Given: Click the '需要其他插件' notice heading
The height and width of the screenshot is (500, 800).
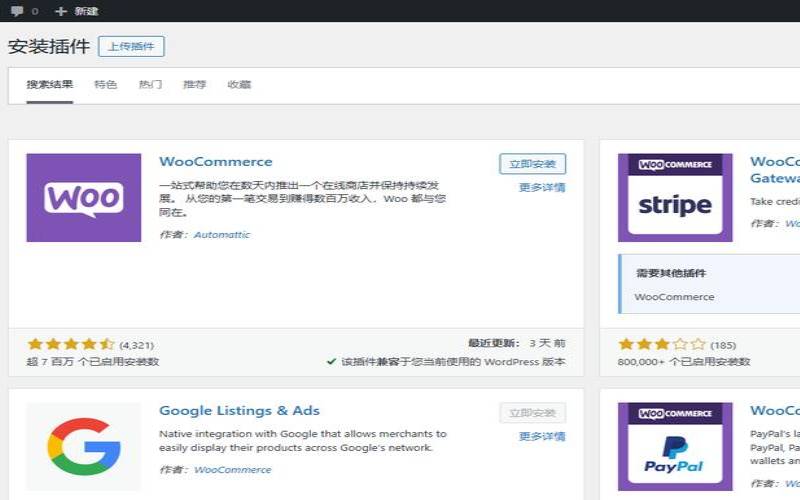Looking at the screenshot, I should 671,273.
